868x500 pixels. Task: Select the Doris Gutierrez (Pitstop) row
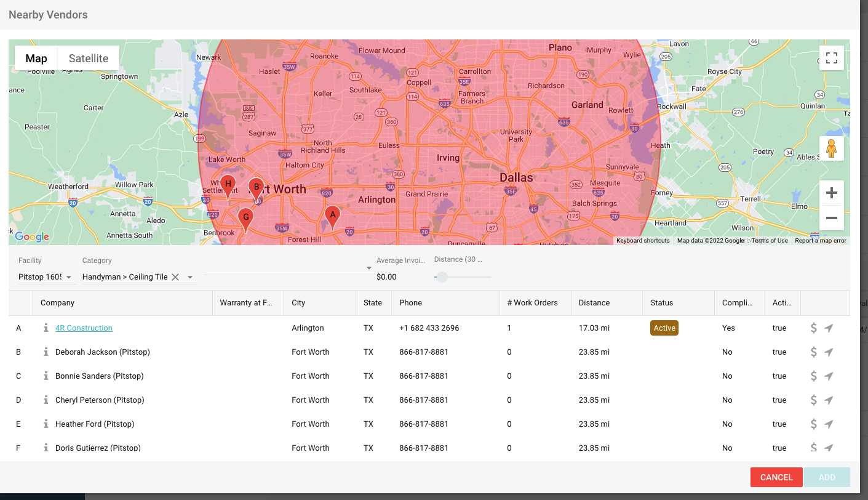tap(429, 448)
